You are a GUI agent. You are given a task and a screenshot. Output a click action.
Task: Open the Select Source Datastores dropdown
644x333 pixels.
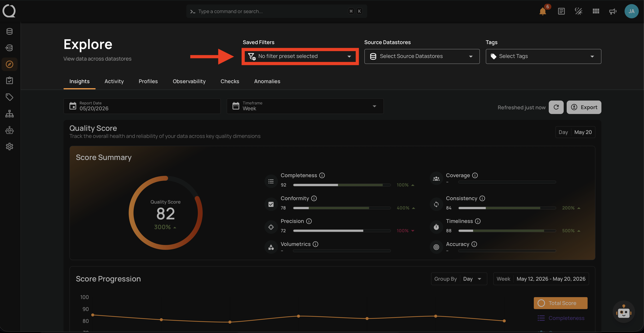click(422, 56)
